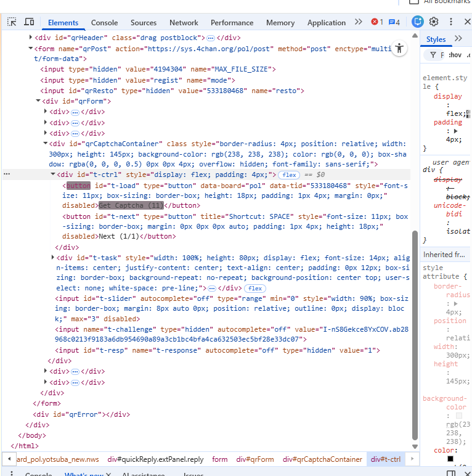Click the ellipsis badge beside qrHeader div

[211, 38]
